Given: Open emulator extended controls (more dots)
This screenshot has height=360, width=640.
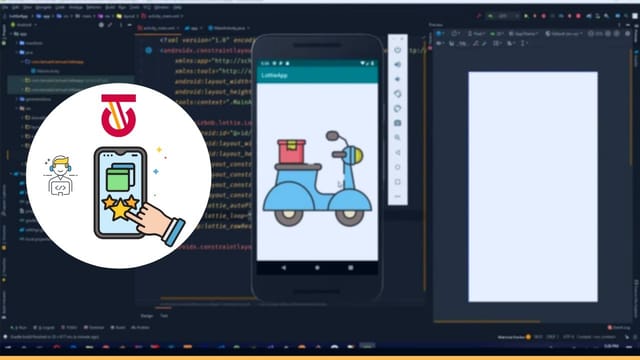Looking at the screenshot, I should pyautogui.click(x=398, y=196).
